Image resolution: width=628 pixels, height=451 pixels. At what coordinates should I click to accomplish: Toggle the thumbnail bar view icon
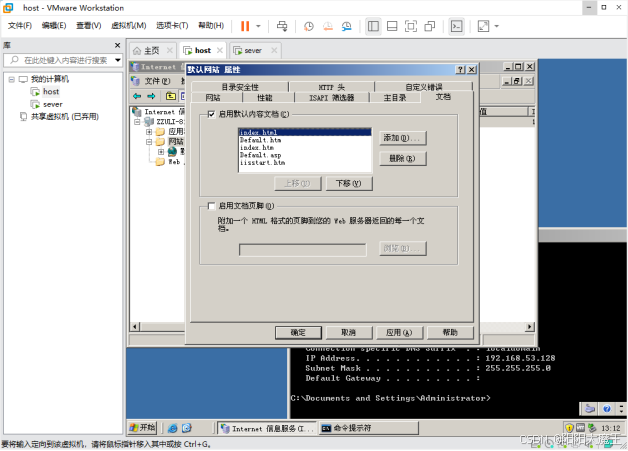pos(392,26)
